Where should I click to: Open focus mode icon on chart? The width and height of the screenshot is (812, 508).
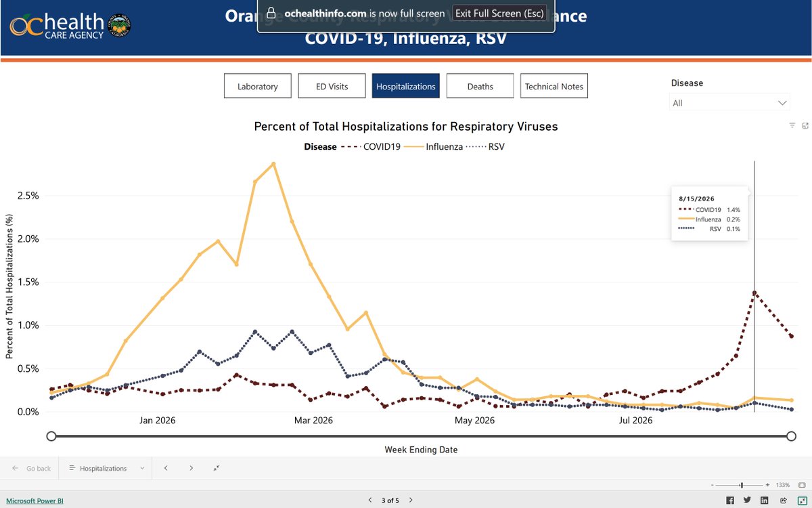[805, 126]
